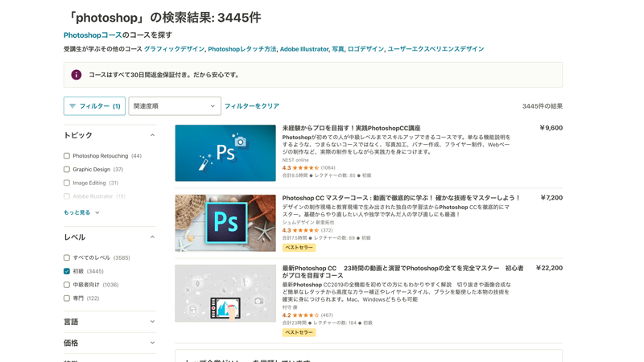
Task: Click the NEST online instructor name
Action: pyautogui.click(x=295, y=160)
